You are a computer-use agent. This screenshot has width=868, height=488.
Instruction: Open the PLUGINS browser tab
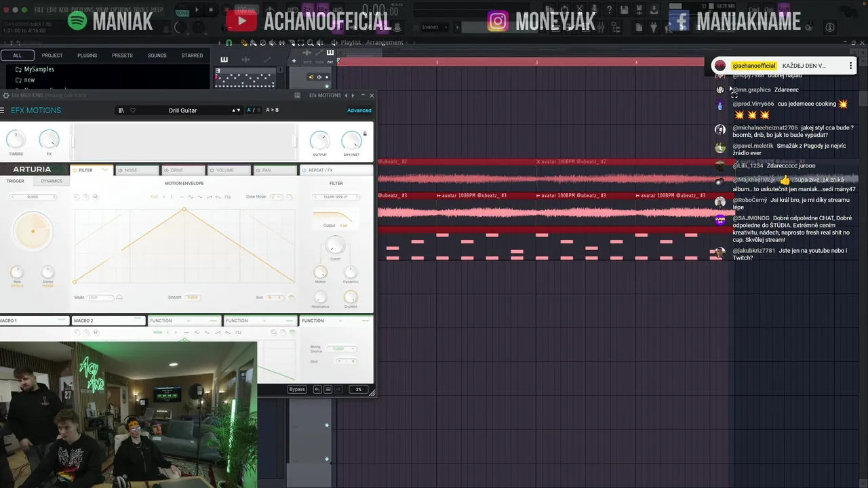87,56
